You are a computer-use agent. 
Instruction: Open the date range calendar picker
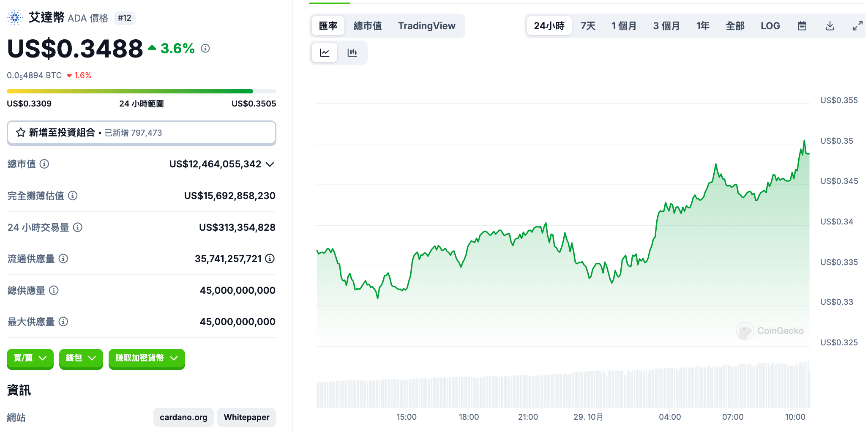point(801,25)
